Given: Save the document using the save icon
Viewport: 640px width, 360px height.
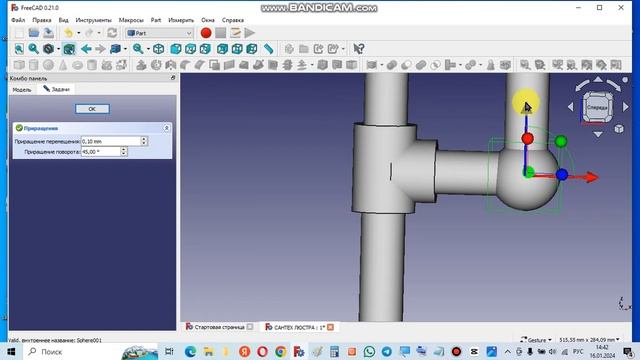Looking at the screenshot, I should (48, 33).
